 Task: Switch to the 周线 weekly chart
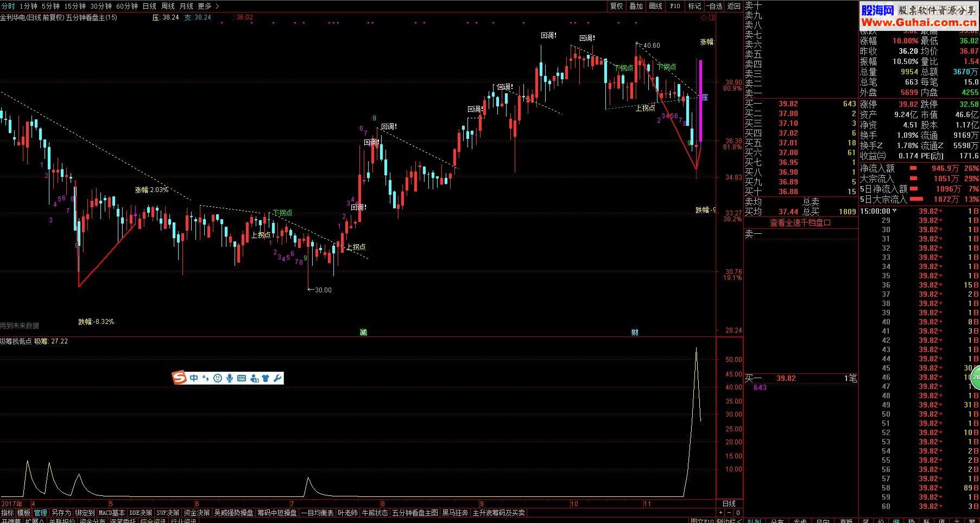[168, 6]
